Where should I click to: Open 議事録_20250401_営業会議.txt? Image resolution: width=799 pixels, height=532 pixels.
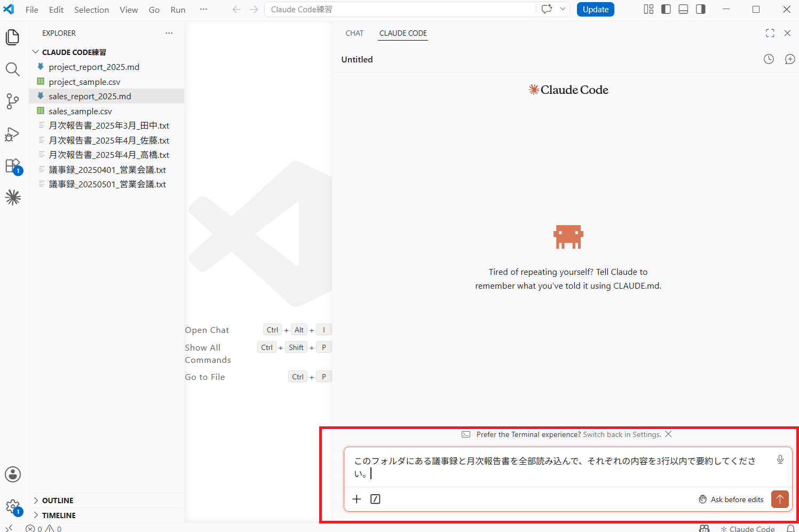107,170
